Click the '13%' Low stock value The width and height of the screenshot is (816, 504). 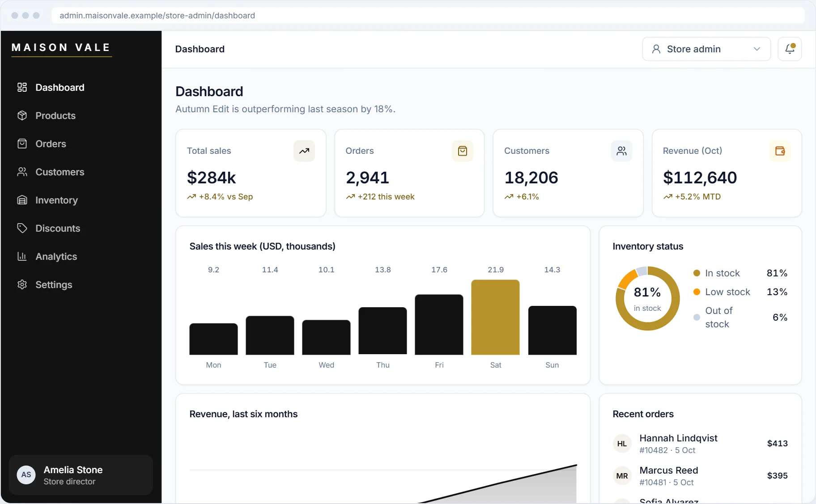coord(777,292)
